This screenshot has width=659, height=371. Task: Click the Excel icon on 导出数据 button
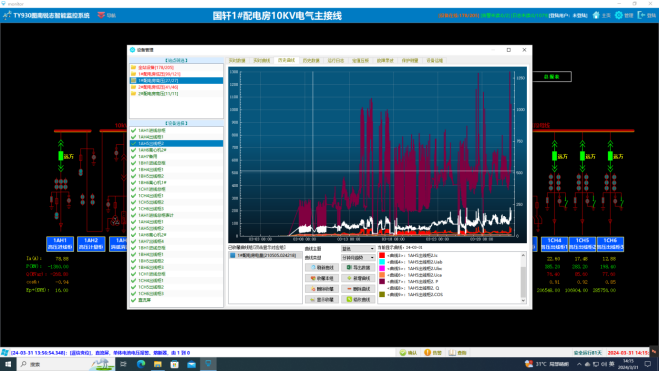pyautogui.click(x=349, y=267)
